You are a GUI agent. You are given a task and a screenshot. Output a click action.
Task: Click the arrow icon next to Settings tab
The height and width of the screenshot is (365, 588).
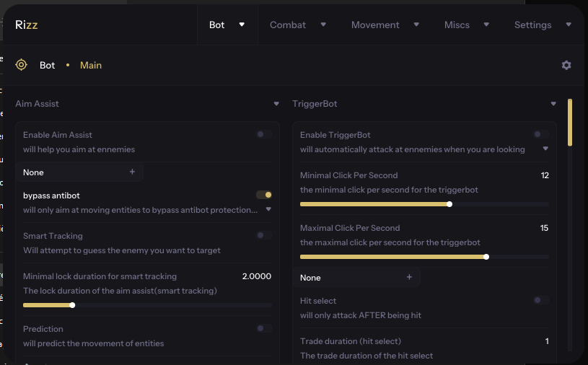(569, 25)
